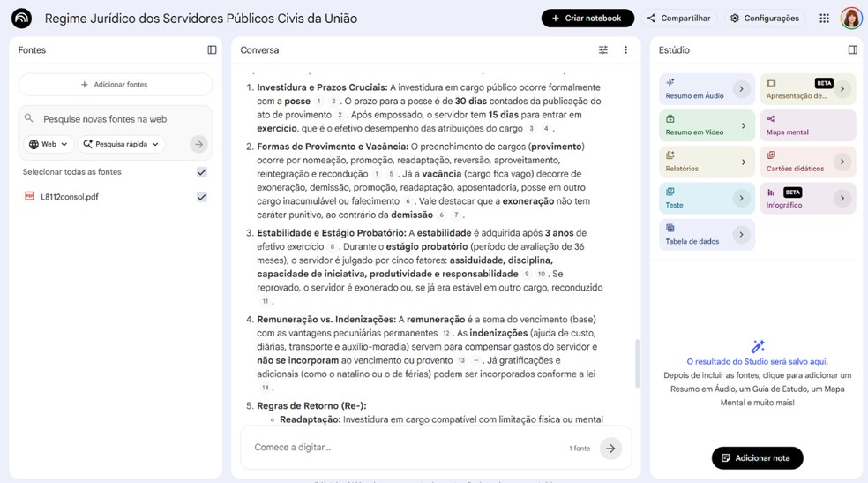Click the 'Estúdio' panel heading
The width and height of the screenshot is (868, 483).
(674, 49)
